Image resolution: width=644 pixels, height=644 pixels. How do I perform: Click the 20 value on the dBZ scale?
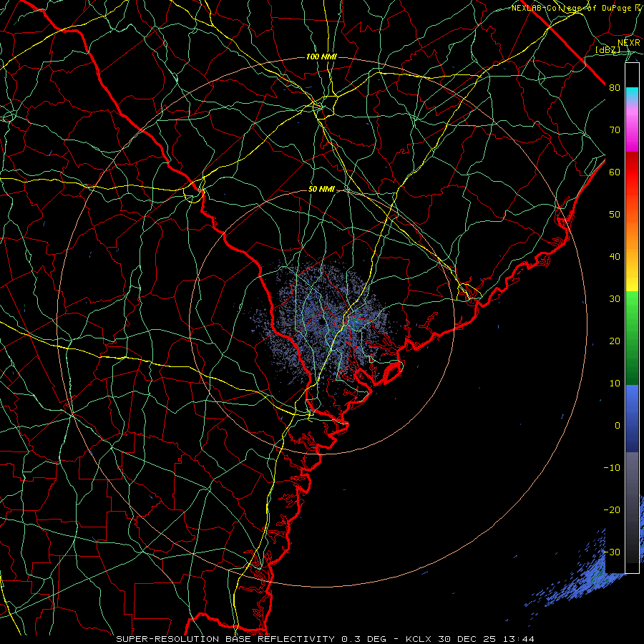tap(615, 341)
